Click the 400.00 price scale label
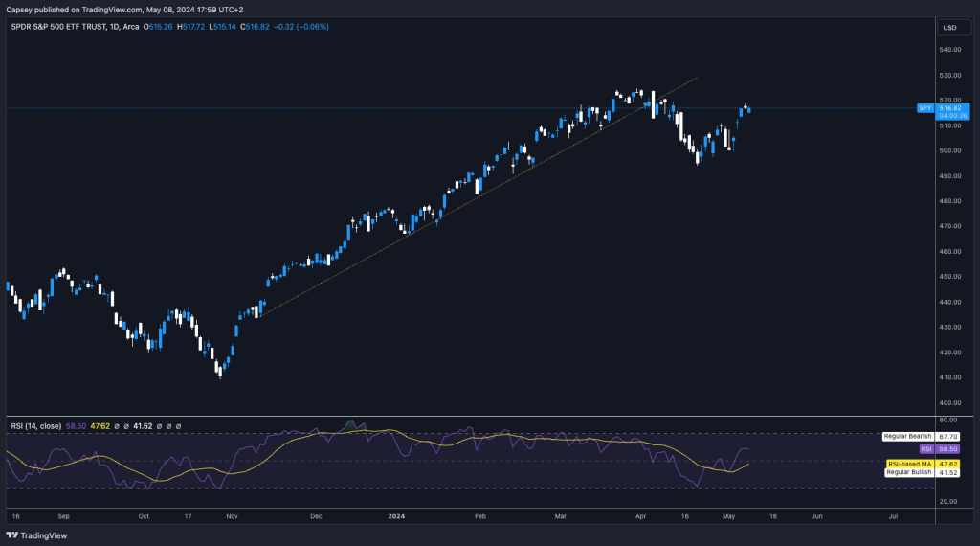This screenshot has width=980, height=546. (x=952, y=402)
